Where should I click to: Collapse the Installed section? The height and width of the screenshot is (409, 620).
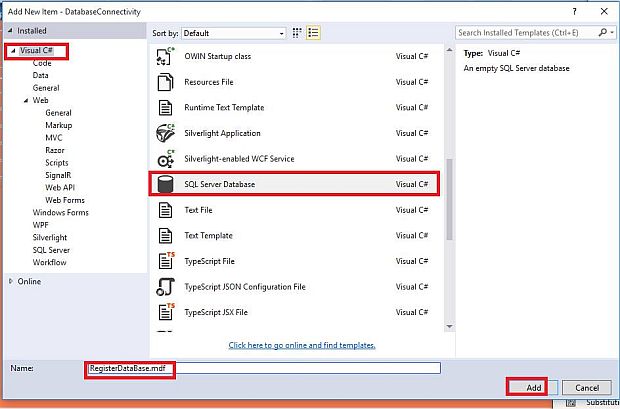click(x=10, y=30)
